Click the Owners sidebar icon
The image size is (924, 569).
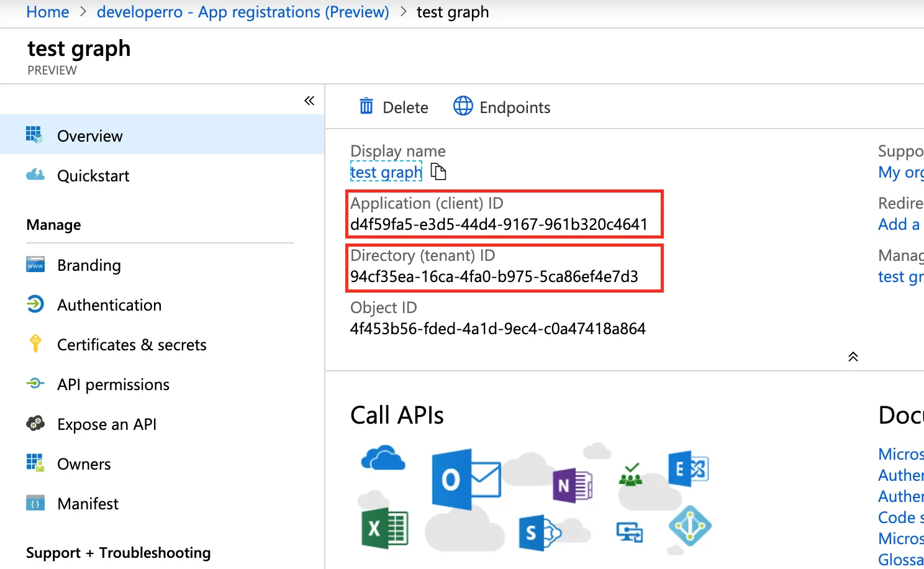click(x=35, y=463)
